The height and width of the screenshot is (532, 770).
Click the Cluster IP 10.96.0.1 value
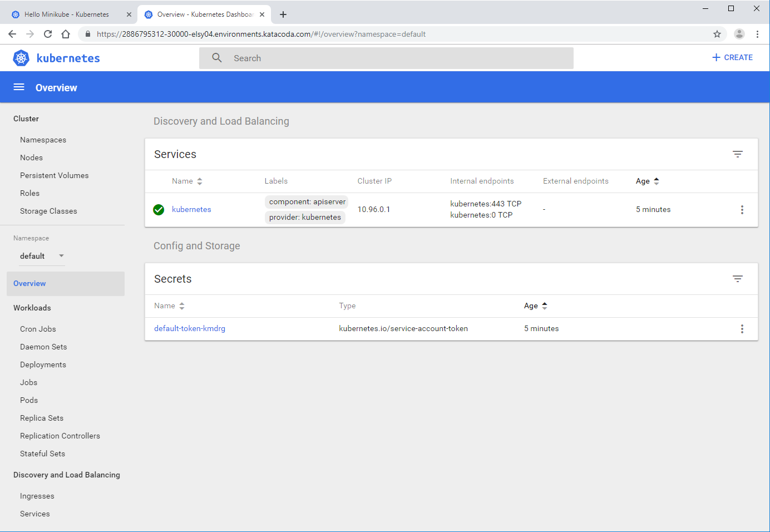pyautogui.click(x=374, y=209)
